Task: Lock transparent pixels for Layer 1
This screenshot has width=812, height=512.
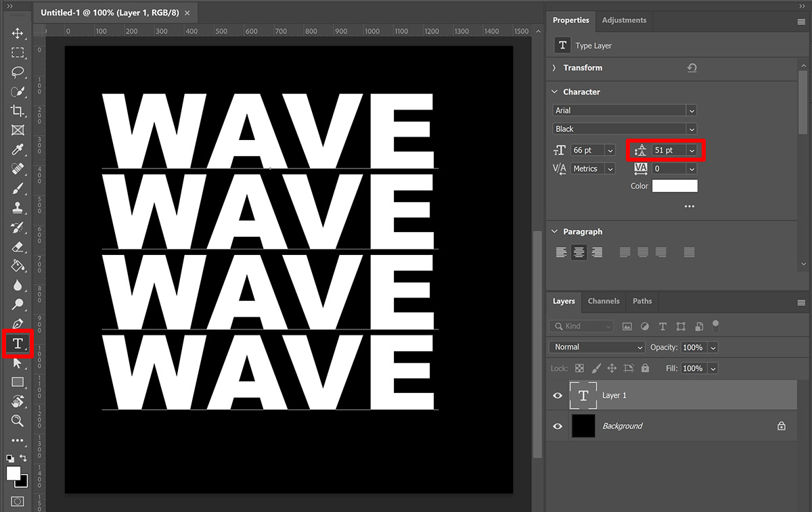Action: click(579, 368)
